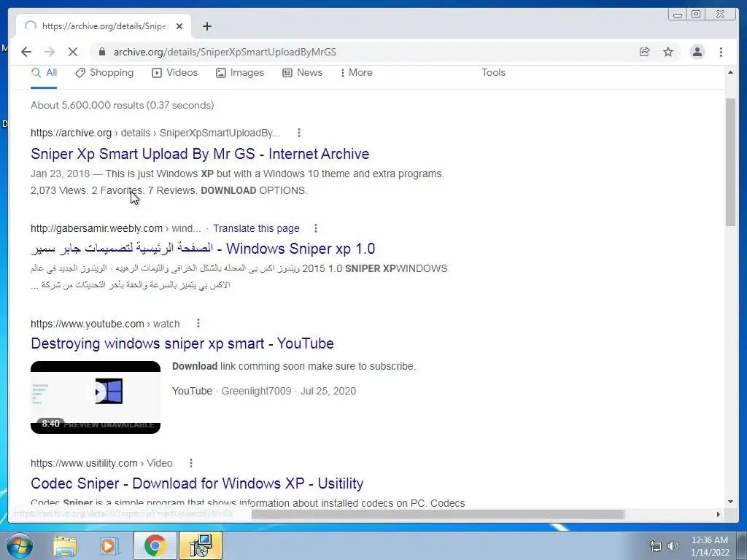The width and height of the screenshot is (747, 560).
Task: Stop loading the page
Action: pos(73,52)
